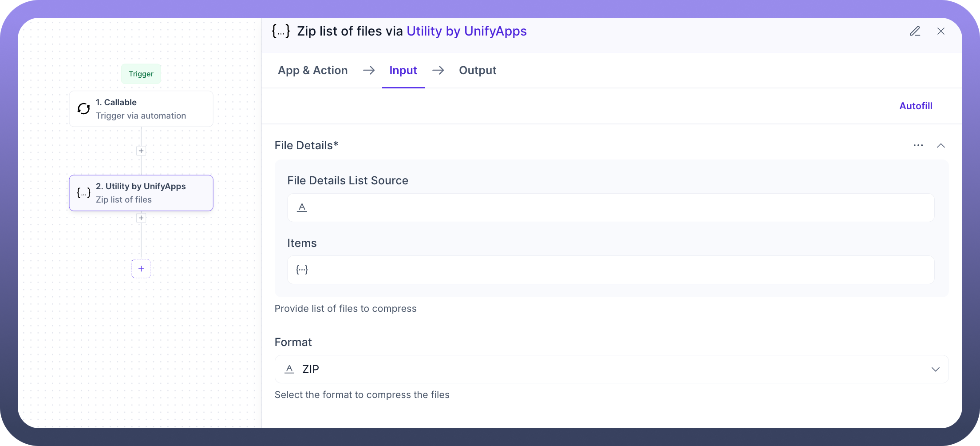Click small plus below Utility by UnifyApps node
The image size is (980, 446).
click(x=141, y=218)
